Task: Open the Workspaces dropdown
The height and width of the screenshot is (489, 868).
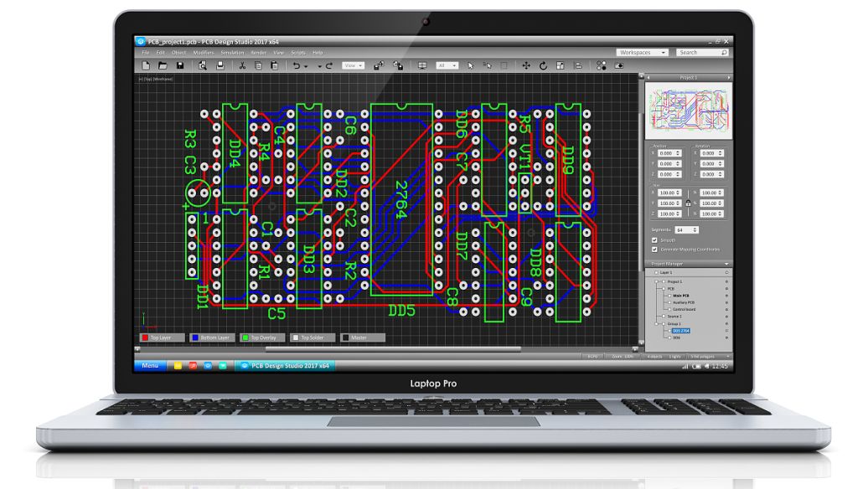Action: click(642, 53)
